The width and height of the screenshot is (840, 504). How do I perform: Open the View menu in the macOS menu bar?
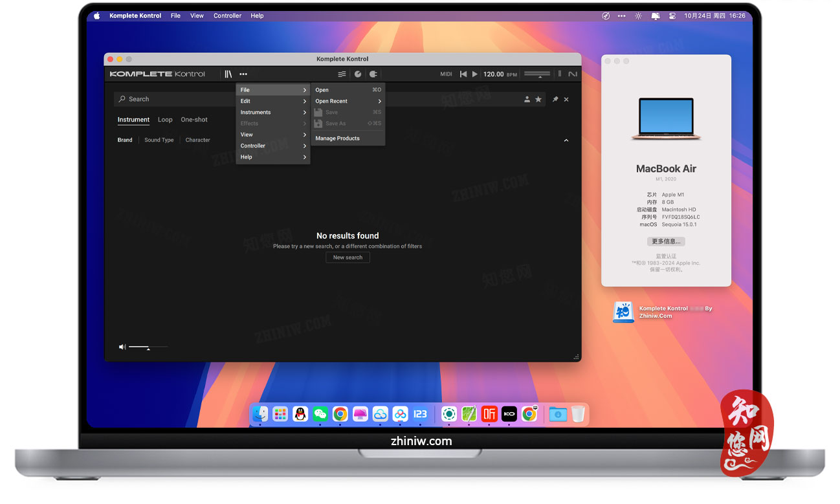(197, 16)
